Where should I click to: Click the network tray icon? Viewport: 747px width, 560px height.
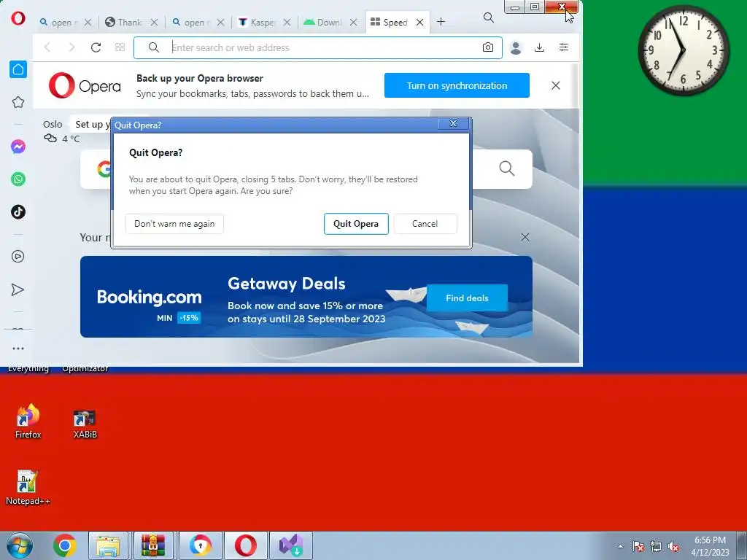tap(656, 546)
